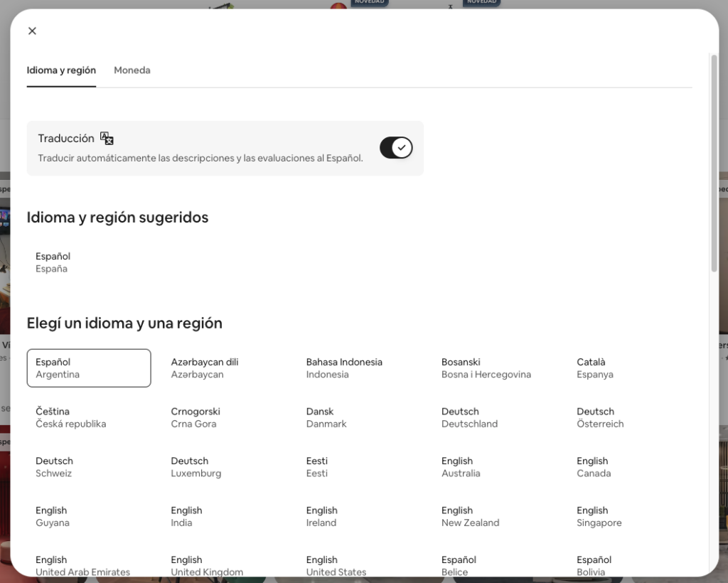This screenshot has height=583, width=728.
Task: Select Čeština Česká republika
Action: point(70,417)
